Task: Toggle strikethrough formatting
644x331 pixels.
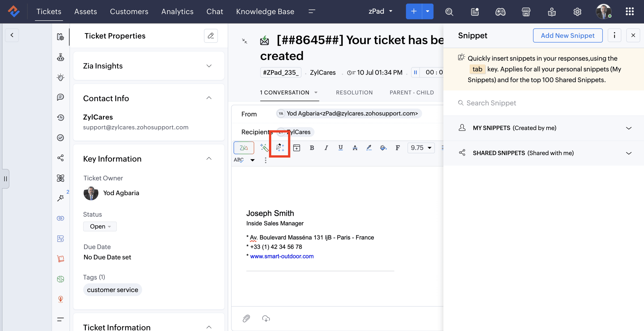Action: [x=355, y=148]
